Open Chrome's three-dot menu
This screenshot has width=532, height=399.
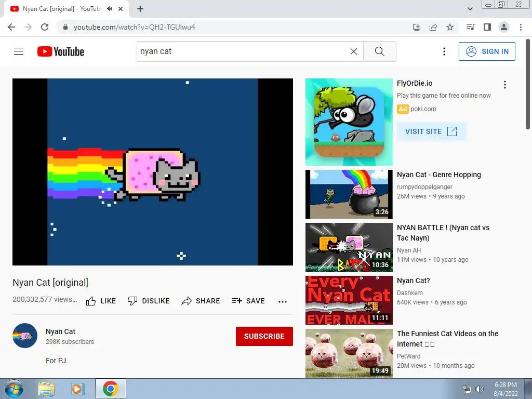click(x=521, y=27)
